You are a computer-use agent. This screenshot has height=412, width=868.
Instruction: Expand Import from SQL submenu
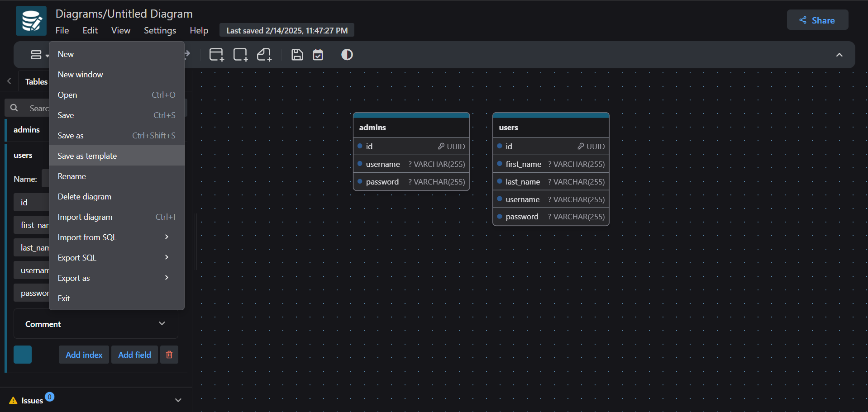117,237
